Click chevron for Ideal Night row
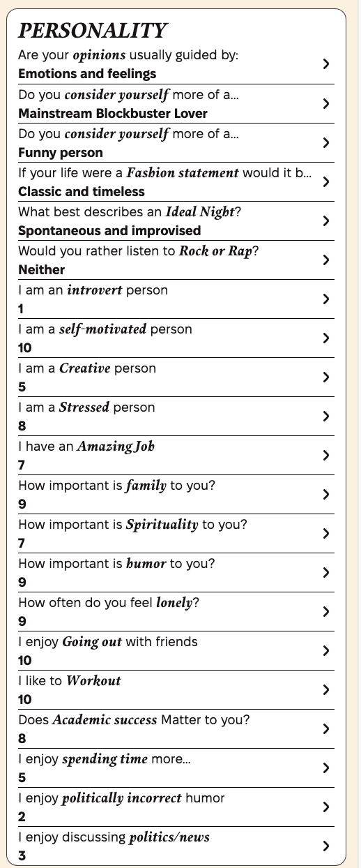This screenshot has height=868, width=361. tap(326, 220)
